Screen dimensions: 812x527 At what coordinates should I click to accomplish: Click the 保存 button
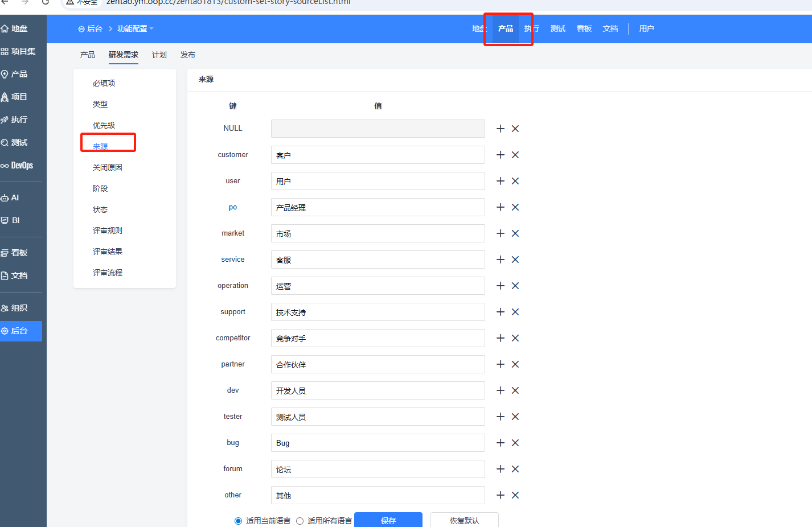coord(388,520)
